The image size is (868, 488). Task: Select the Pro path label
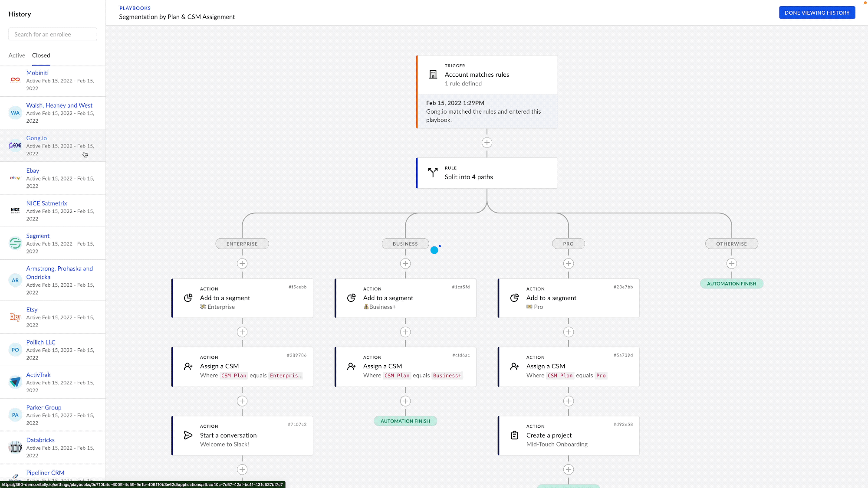569,244
